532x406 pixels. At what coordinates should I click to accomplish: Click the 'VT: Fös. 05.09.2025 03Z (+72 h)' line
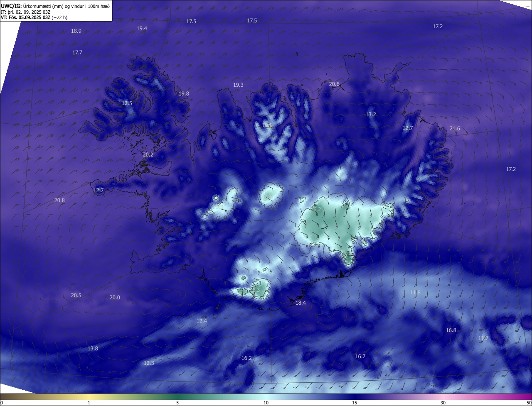click(x=34, y=17)
